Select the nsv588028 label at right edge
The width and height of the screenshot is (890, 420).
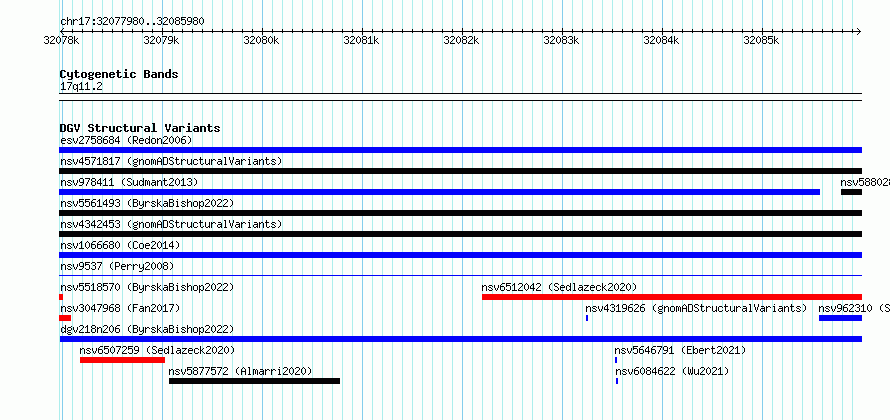click(865, 182)
